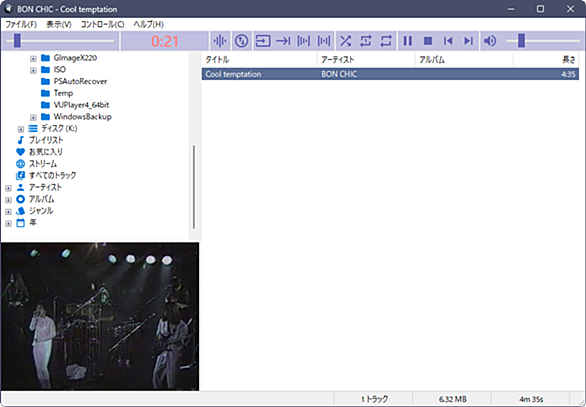Skip to the next track
Image resolution: width=586 pixels, height=407 pixels.
click(468, 41)
